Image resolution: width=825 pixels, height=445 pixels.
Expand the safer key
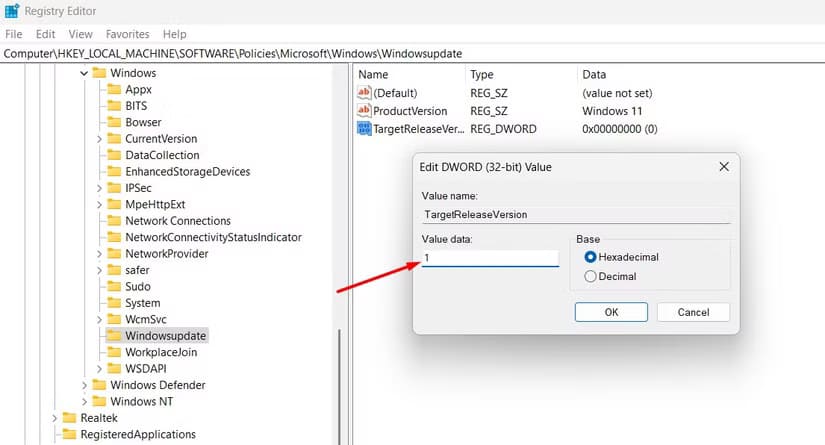click(99, 270)
